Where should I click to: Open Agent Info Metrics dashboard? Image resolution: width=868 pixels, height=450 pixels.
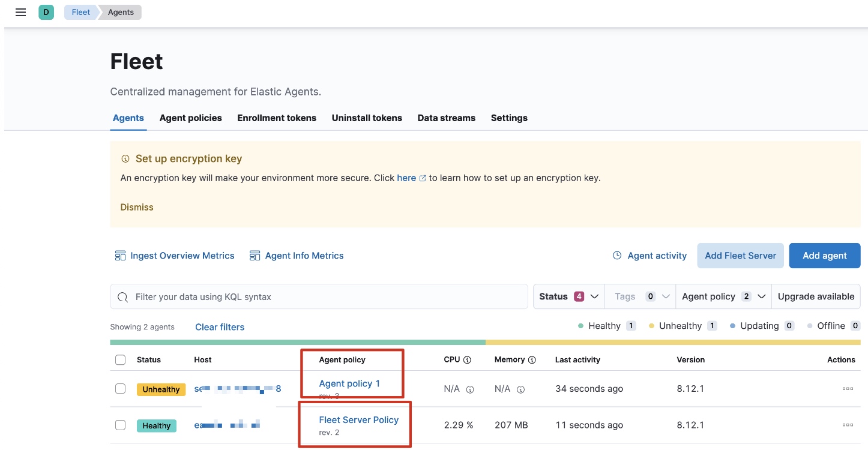click(304, 256)
